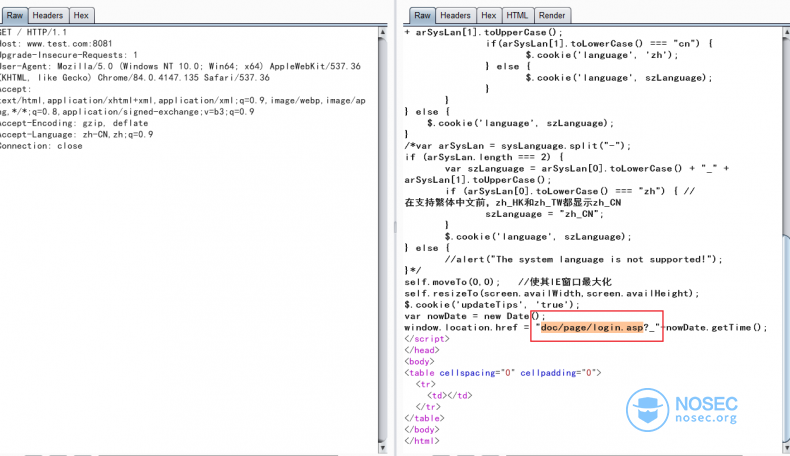Open the request Headers tab
This screenshot has height=456, width=790.
coord(47,16)
